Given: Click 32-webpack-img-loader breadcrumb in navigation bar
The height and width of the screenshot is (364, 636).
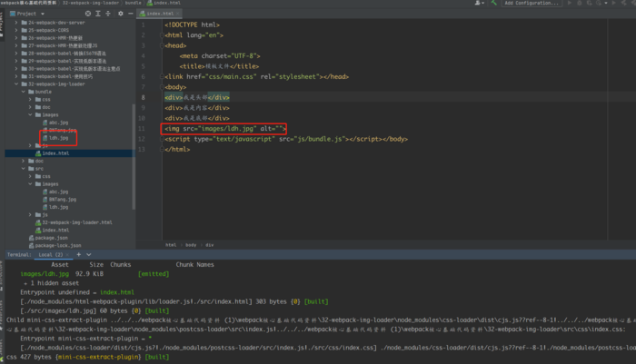Looking at the screenshot, I should pyautogui.click(x=91, y=3).
